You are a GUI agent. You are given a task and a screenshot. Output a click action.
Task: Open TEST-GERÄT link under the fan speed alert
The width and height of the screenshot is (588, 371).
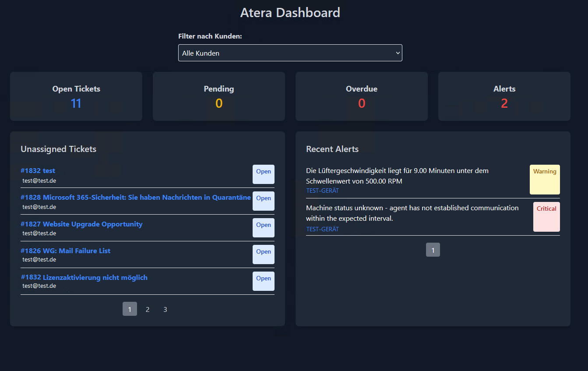tap(322, 191)
